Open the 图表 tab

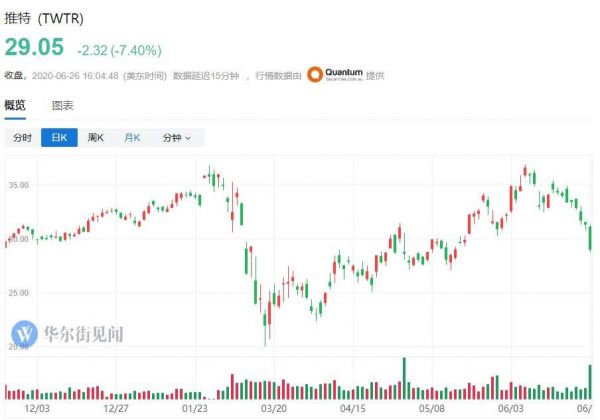pyautogui.click(x=63, y=105)
